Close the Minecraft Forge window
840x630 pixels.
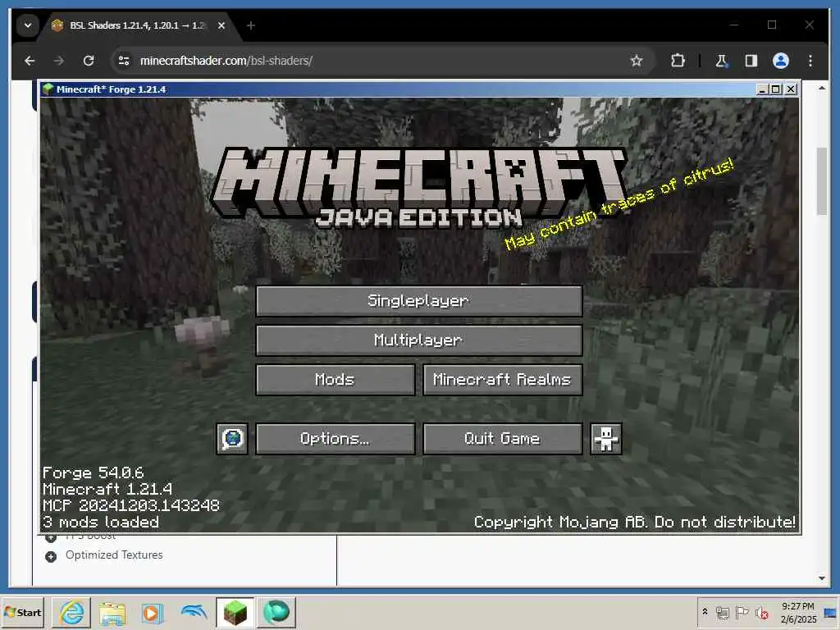[791, 89]
